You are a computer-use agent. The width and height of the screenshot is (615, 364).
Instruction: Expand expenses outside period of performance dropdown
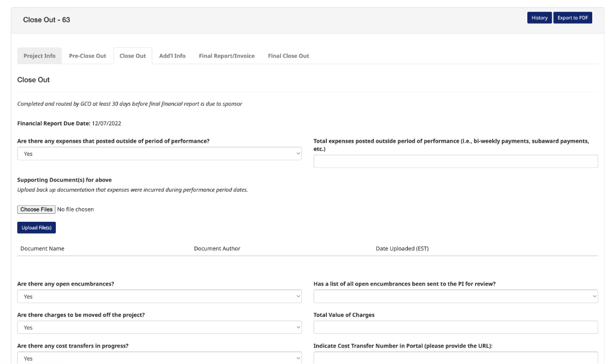159,154
